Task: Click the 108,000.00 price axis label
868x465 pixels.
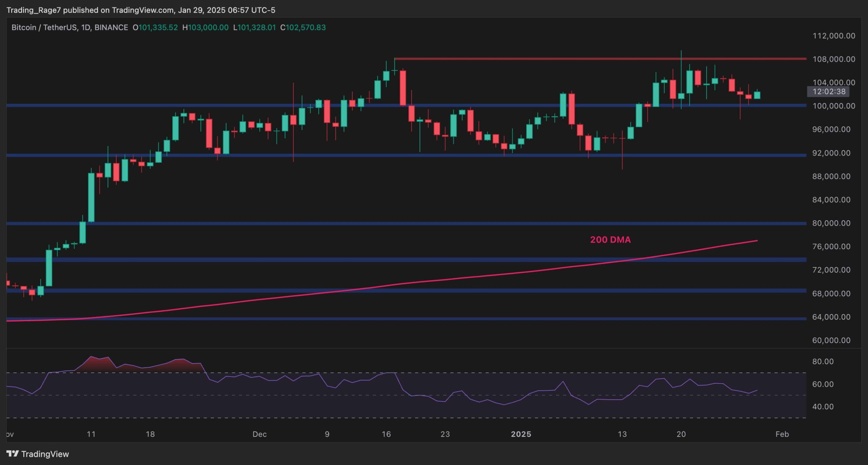Action: click(833, 59)
